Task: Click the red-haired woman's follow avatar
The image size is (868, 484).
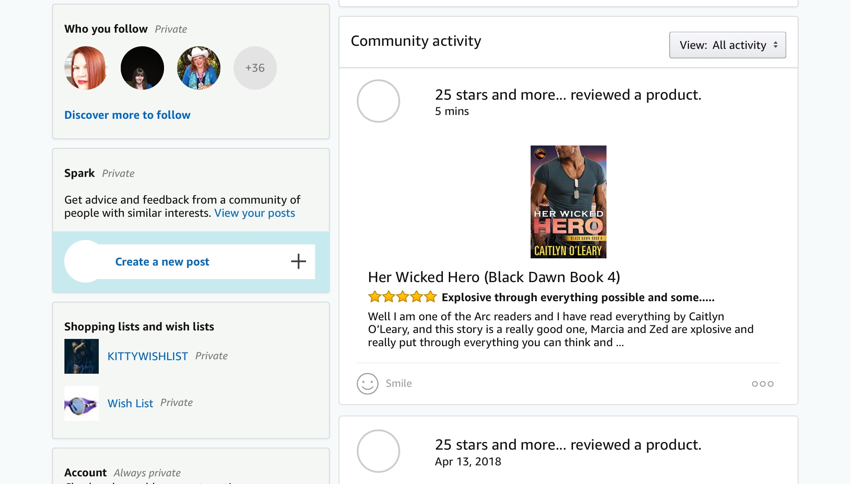Action: [x=86, y=68]
